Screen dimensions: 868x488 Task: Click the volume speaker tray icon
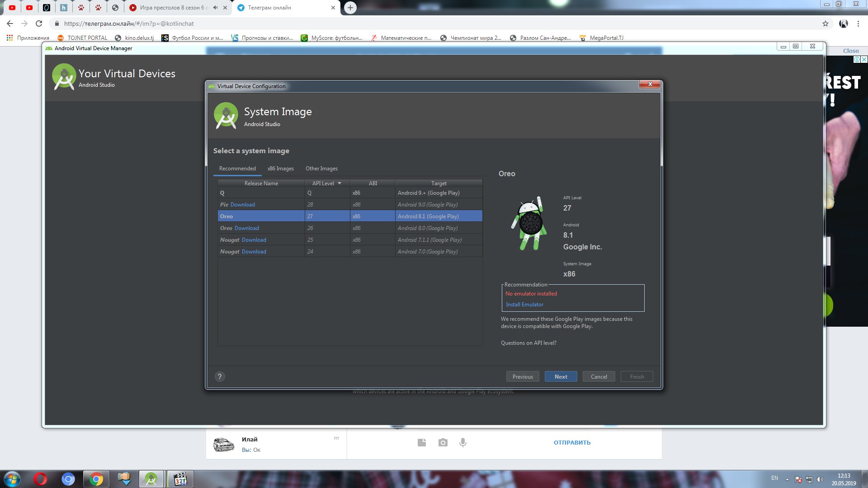[x=820, y=479]
